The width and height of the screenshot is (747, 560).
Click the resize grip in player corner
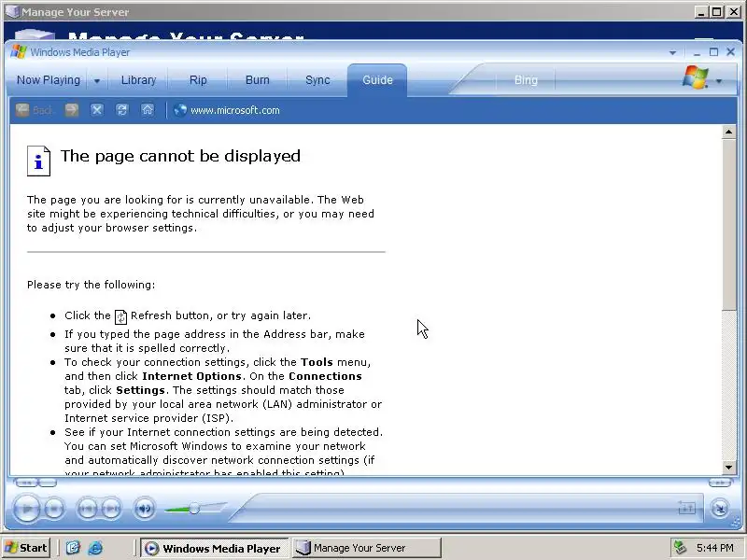tap(736, 524)
